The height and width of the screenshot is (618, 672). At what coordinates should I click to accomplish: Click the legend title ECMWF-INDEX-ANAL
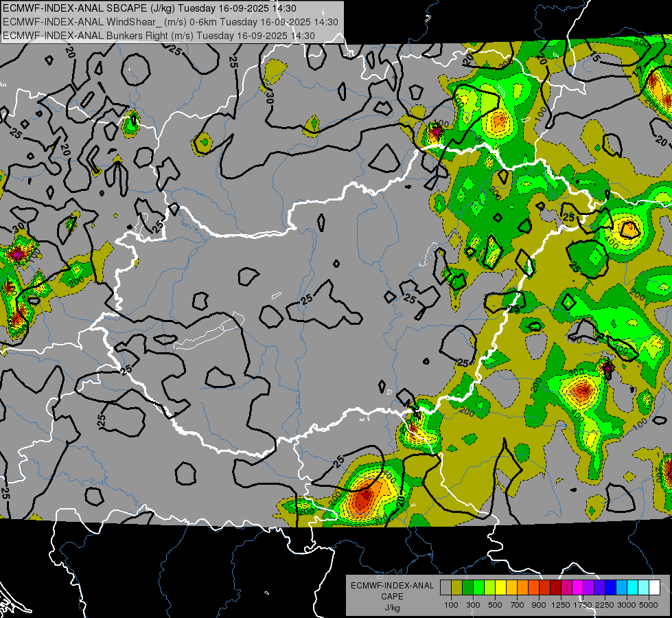click(392, 586)
